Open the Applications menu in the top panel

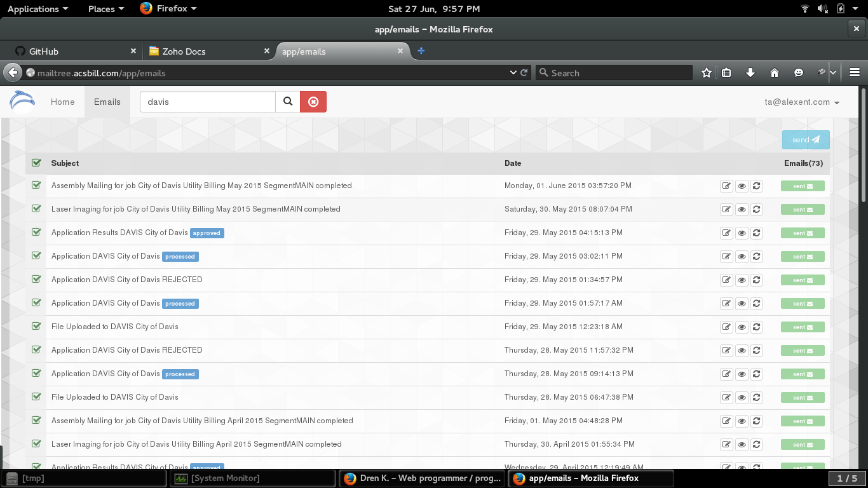37,9
